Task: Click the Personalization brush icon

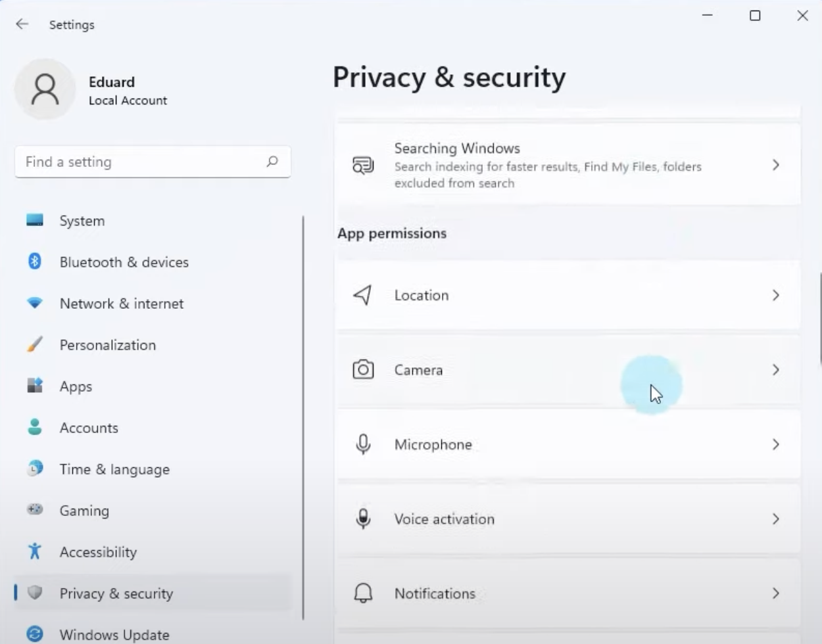Action: click(x=35, y=344)
